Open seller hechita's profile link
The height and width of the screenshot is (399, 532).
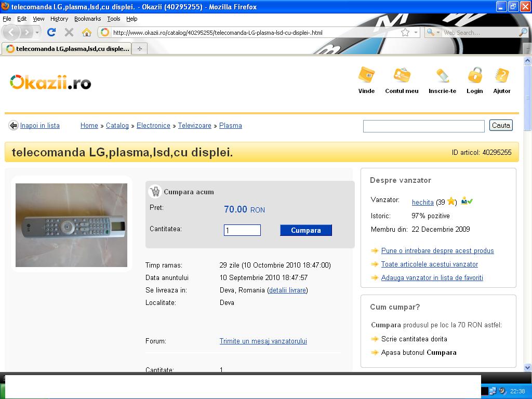pyautogui.click(x=422, y=203)
